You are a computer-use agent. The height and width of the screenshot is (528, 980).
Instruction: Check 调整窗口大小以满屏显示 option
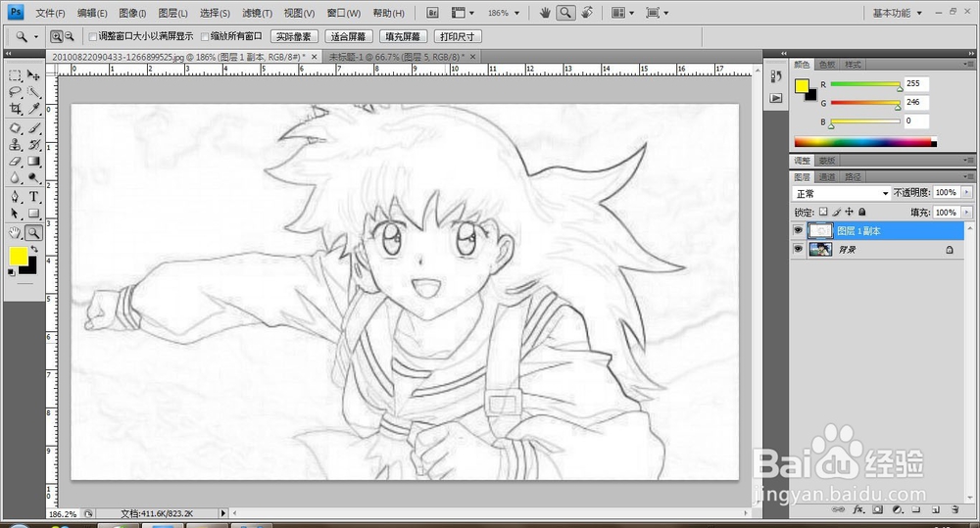point(92,37)
